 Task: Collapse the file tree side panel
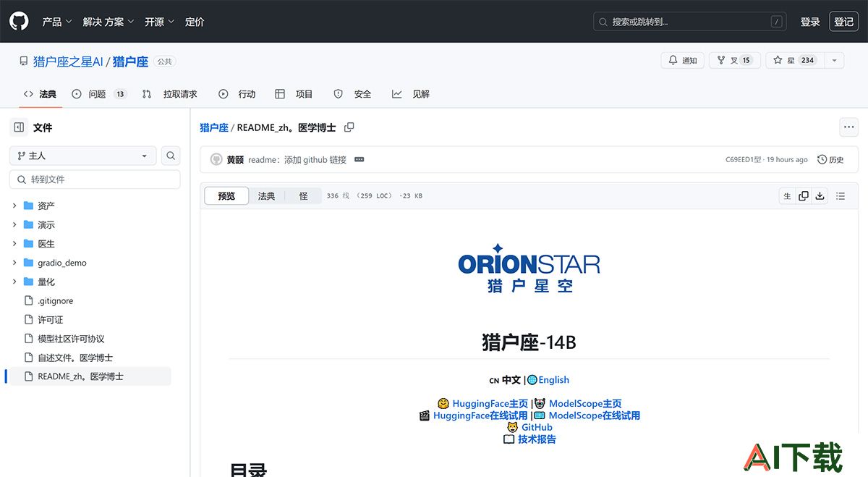(19, 127)
